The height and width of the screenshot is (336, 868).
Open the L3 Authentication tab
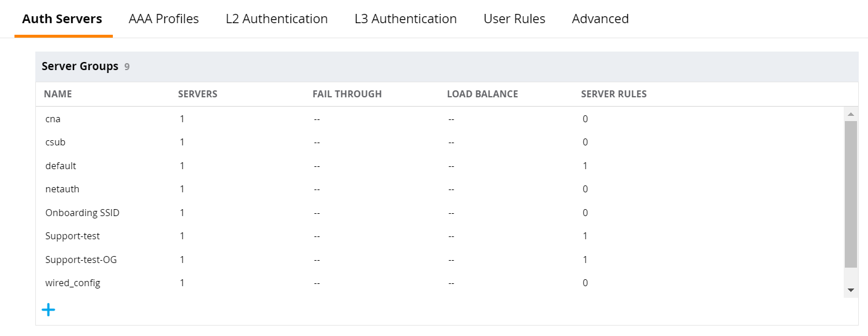tap(406, 19)
